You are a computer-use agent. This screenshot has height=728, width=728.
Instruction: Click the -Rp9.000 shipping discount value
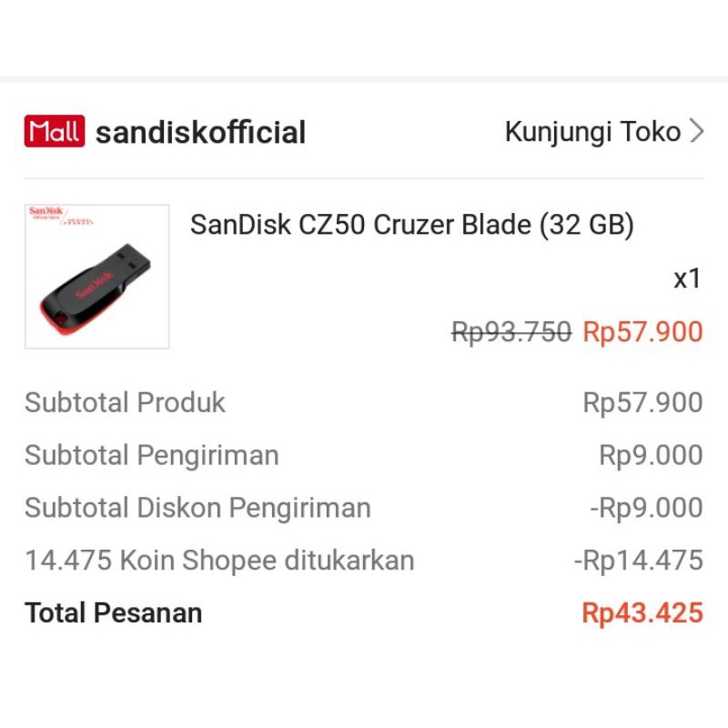click(x=646, y=508)
